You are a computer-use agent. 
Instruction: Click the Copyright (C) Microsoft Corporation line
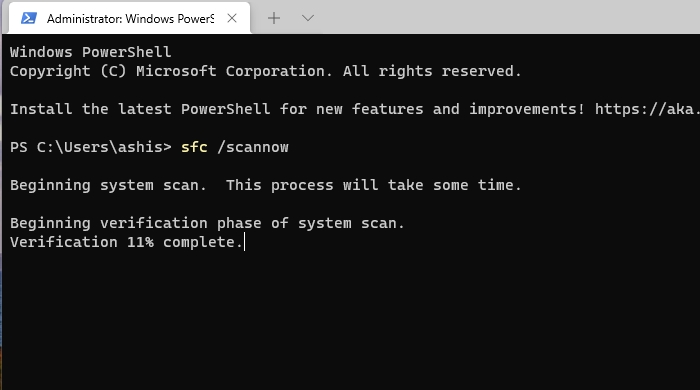[266, 71]
